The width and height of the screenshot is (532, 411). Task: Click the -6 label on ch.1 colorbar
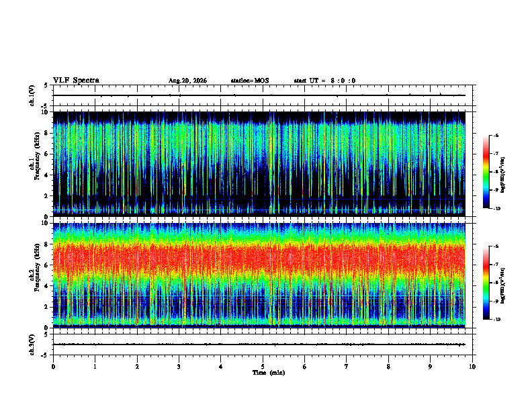[495, 136]
